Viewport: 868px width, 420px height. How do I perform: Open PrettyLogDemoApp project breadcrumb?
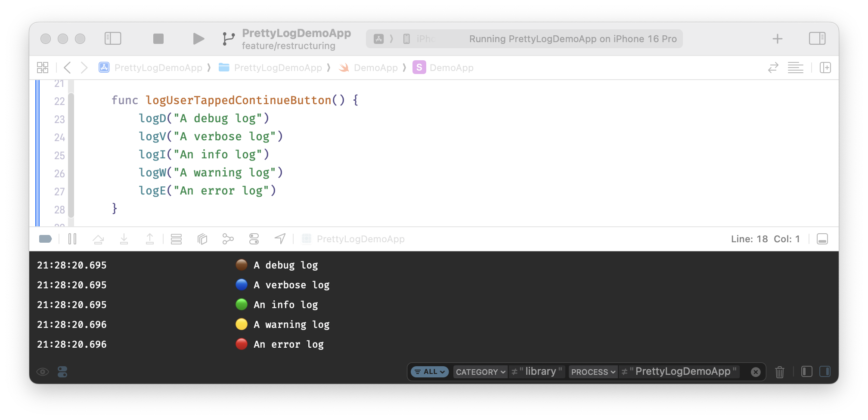pos(151,68)
